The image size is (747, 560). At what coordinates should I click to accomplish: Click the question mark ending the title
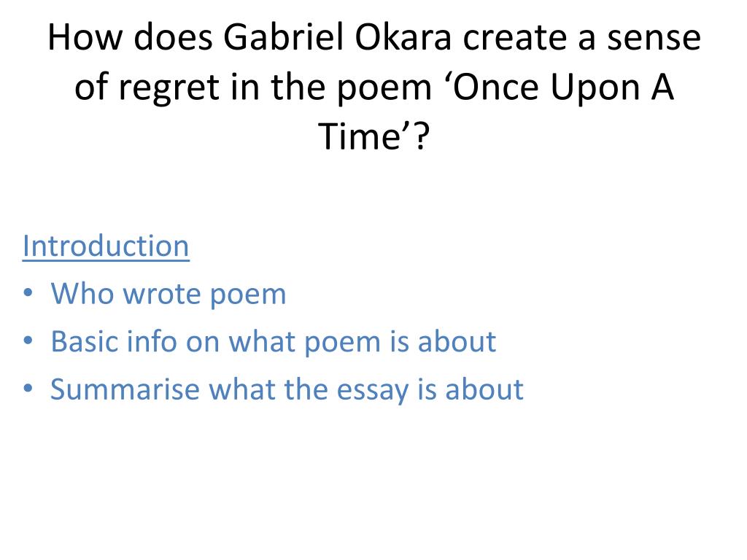[422, 136]
